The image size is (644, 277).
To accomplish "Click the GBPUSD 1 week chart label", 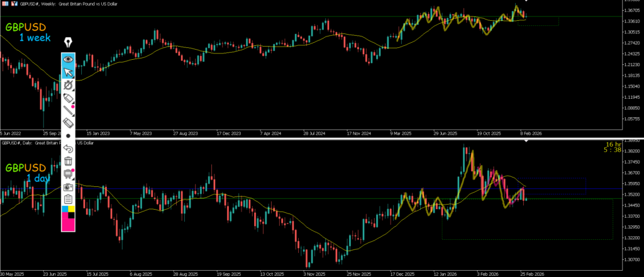I will (26, 32).
